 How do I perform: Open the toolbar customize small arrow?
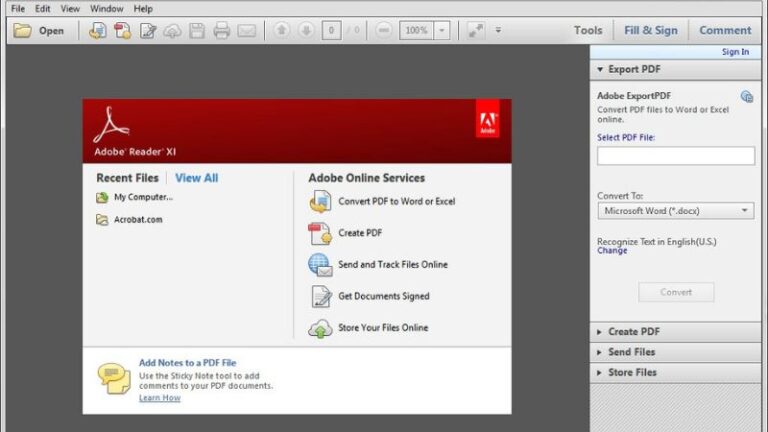[498, 30]
